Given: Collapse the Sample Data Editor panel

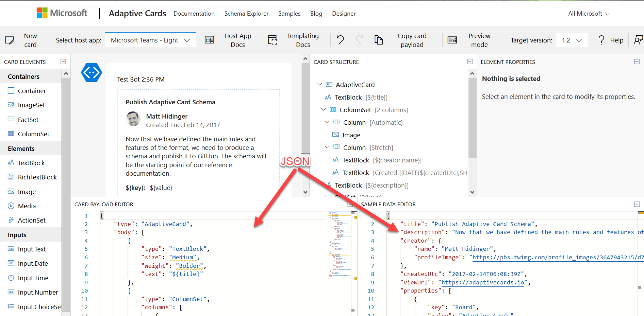Looking at the screenshot, I should point(637,204).
